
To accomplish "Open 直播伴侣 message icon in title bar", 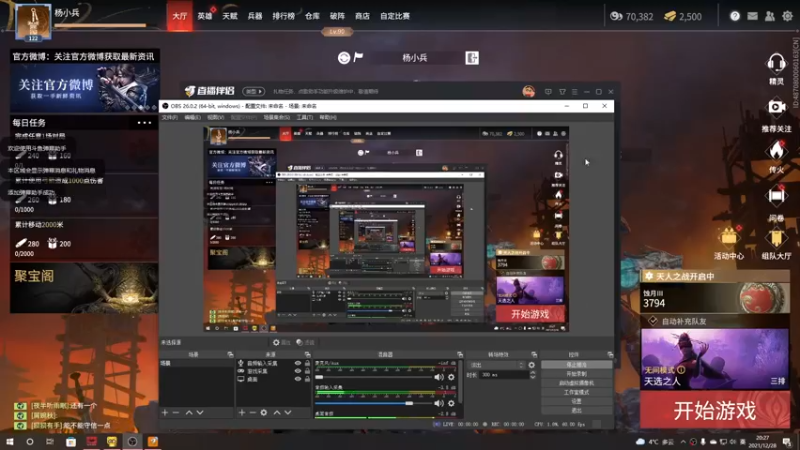I will tap(548, 92).
